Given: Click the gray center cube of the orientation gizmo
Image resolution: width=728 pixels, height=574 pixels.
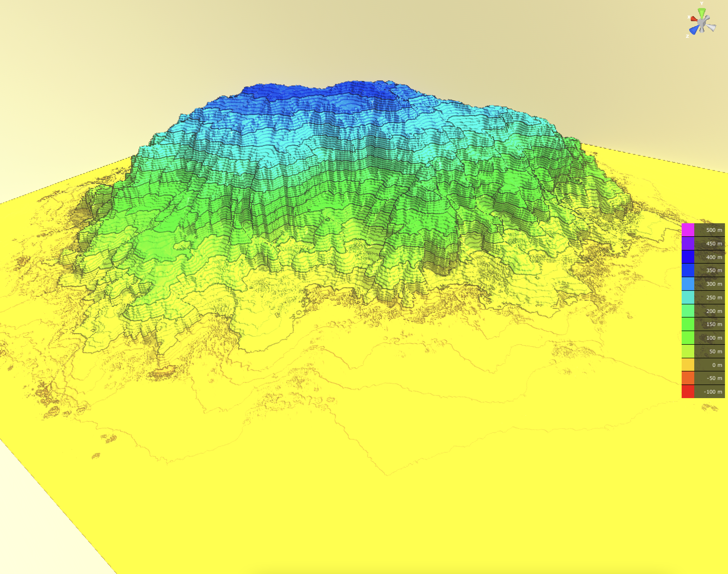Looking at the screenshot, I should pos(702,23).
